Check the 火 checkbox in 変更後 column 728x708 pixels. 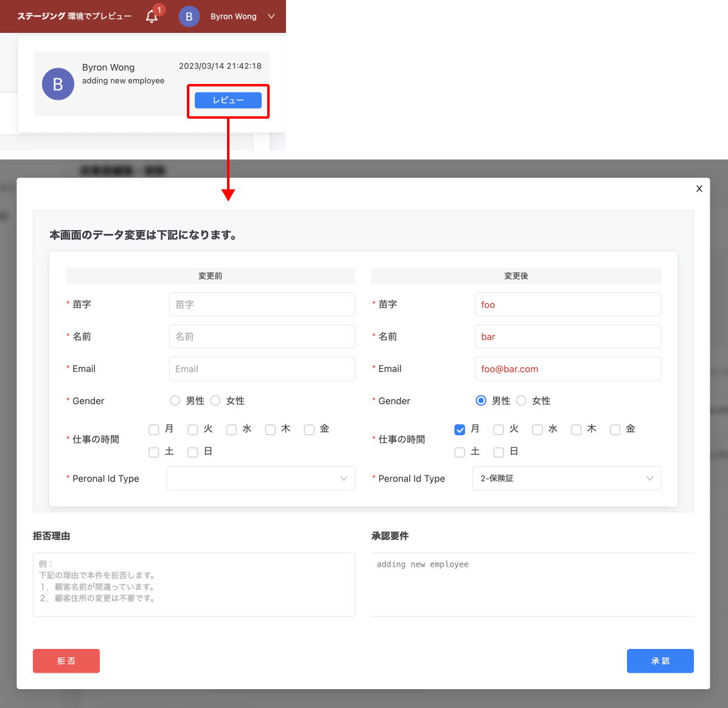click(499, 430)
